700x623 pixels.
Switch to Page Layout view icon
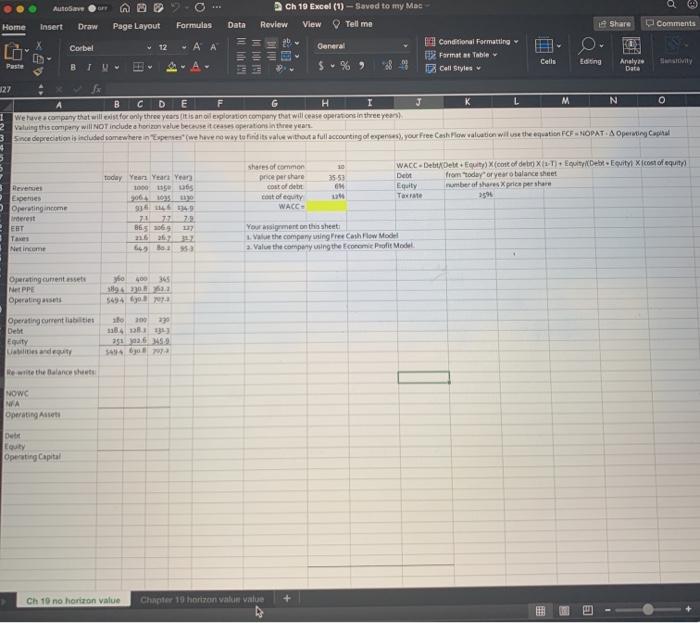564,611
